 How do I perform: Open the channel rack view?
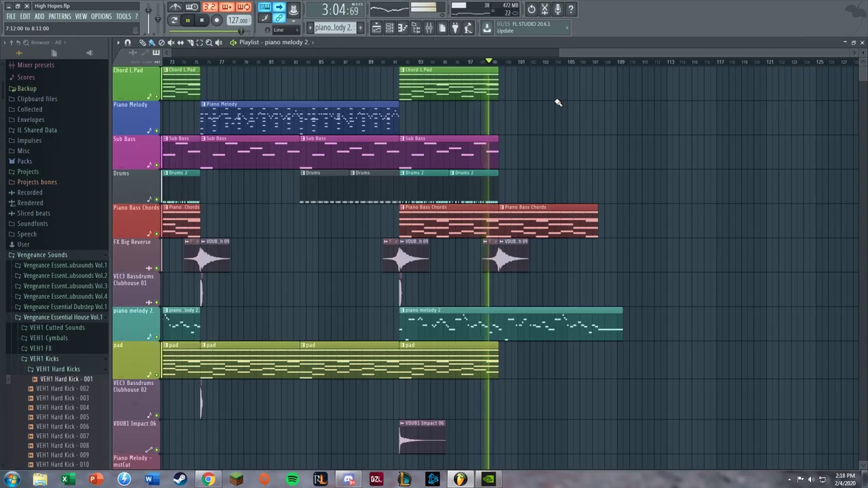(389, 28)
